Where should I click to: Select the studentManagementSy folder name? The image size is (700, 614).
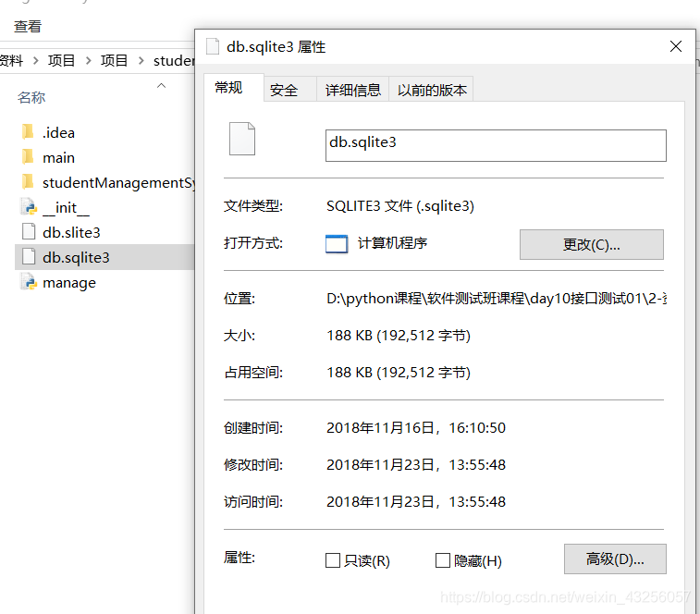coord(118,183)
